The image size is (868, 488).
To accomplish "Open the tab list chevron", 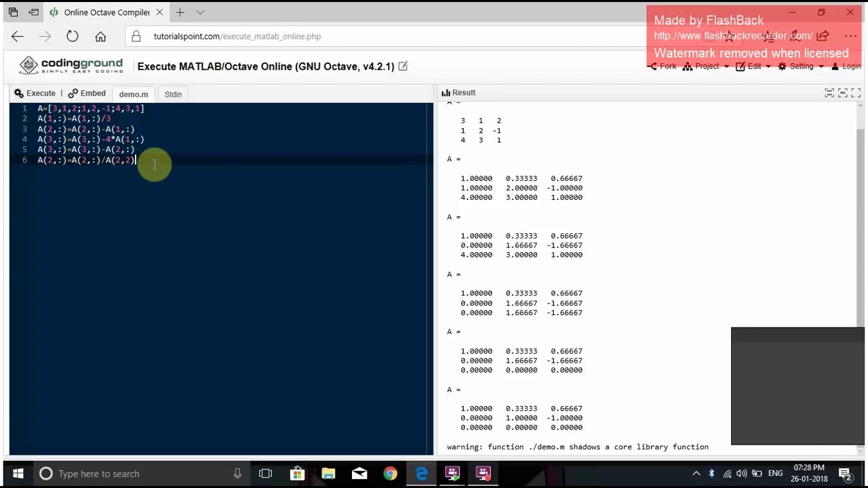I will pos(200,12).
